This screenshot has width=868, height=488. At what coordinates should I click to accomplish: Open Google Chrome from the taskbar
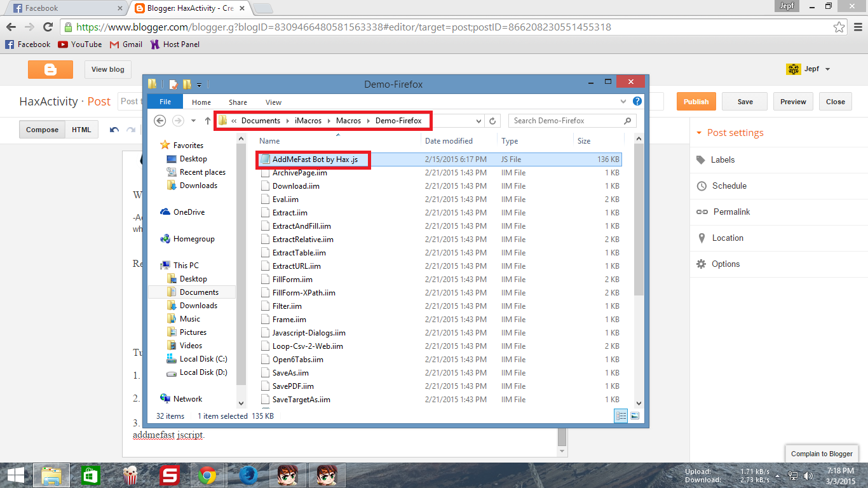tap(207, 475)
